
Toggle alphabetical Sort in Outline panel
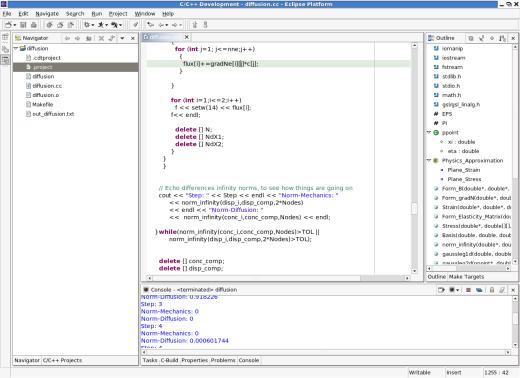502,38
